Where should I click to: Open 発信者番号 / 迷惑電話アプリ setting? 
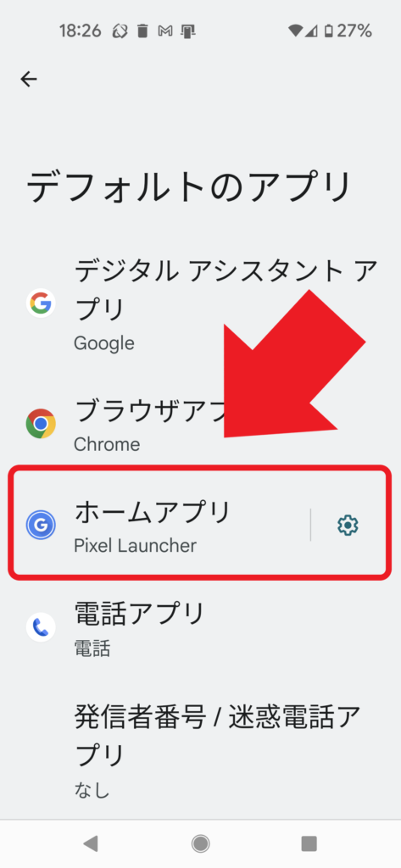[x=200, y=743]
